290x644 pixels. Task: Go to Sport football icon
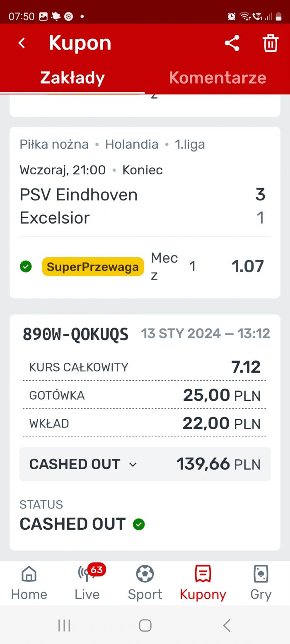coord(145,583)
